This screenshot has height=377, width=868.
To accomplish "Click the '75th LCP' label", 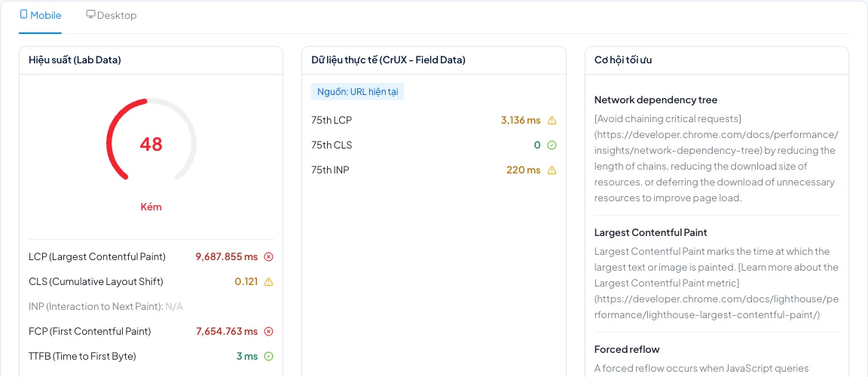I will pyautogui.click(x=332, y=120).
